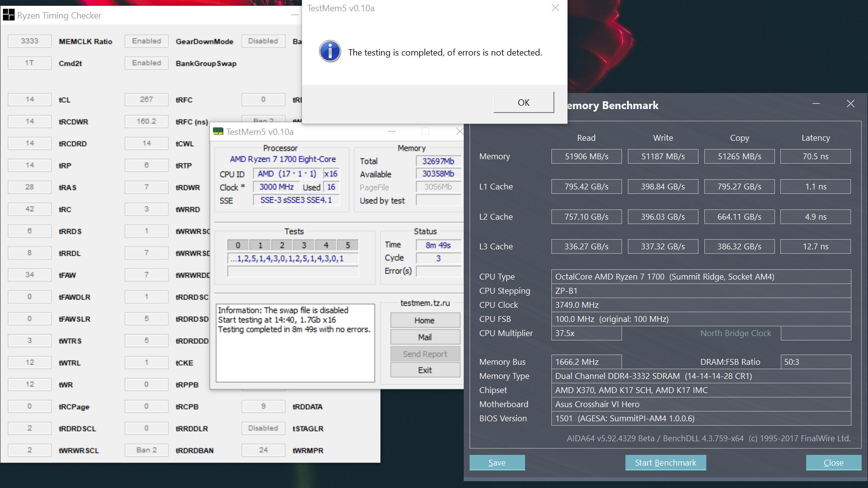
Task: Click the tRDRDBAN value Ban 2
Action: (x=147, y=450)
